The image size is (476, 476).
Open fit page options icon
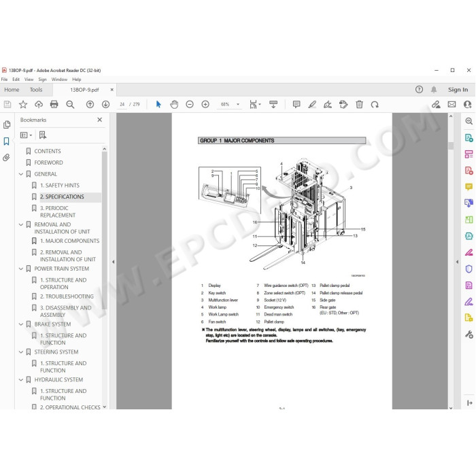click(x=255, y=105)
